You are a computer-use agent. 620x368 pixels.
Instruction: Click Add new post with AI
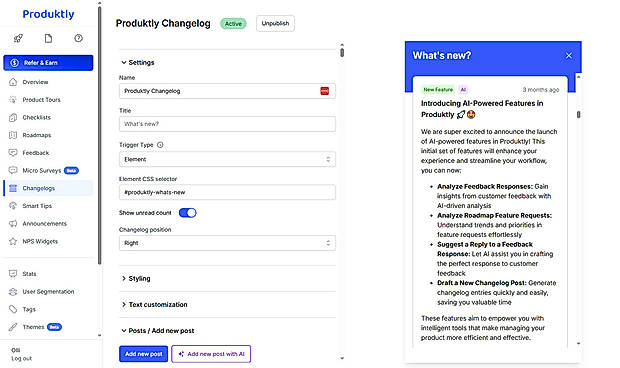pyautogui.click(x=211, y=354)
